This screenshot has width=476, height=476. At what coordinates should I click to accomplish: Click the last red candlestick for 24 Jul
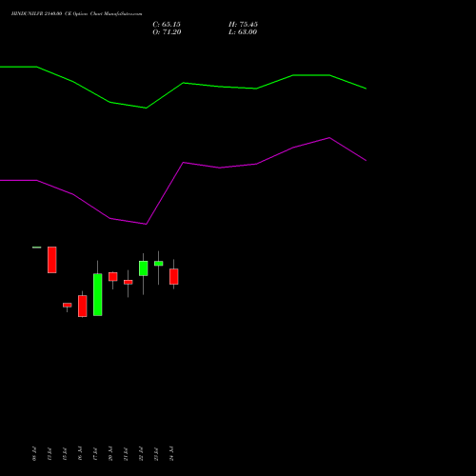tap(174, 276)
